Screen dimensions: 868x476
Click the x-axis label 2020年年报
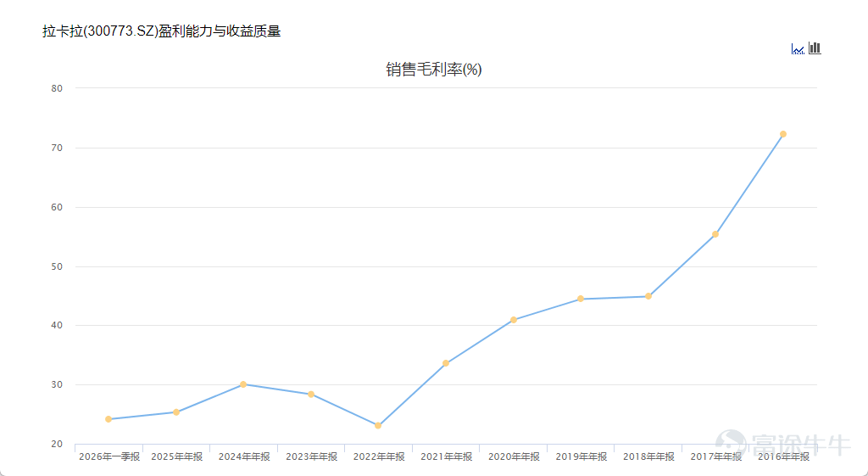pyautogui.click(x=514, y=456)
